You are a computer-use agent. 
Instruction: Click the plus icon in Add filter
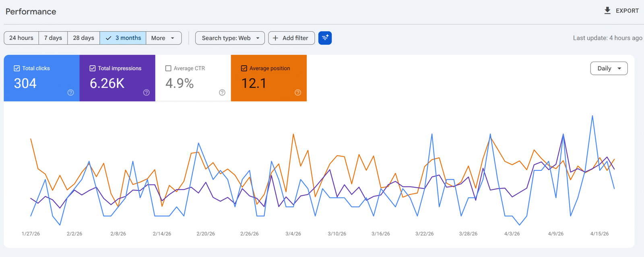[275, 38]
